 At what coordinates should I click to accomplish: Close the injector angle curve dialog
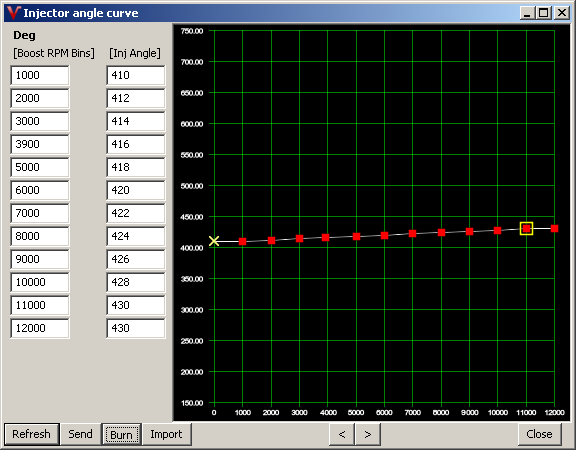click(539, 434)
